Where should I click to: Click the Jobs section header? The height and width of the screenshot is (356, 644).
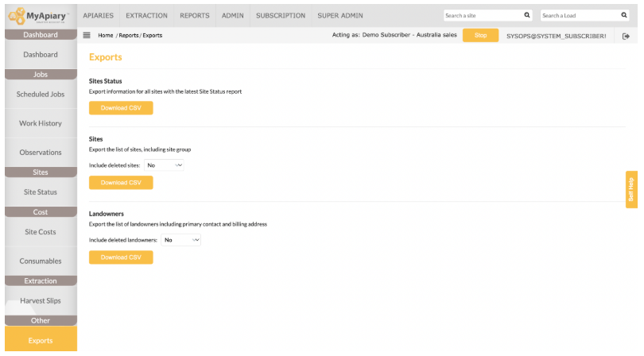(41, 75)
